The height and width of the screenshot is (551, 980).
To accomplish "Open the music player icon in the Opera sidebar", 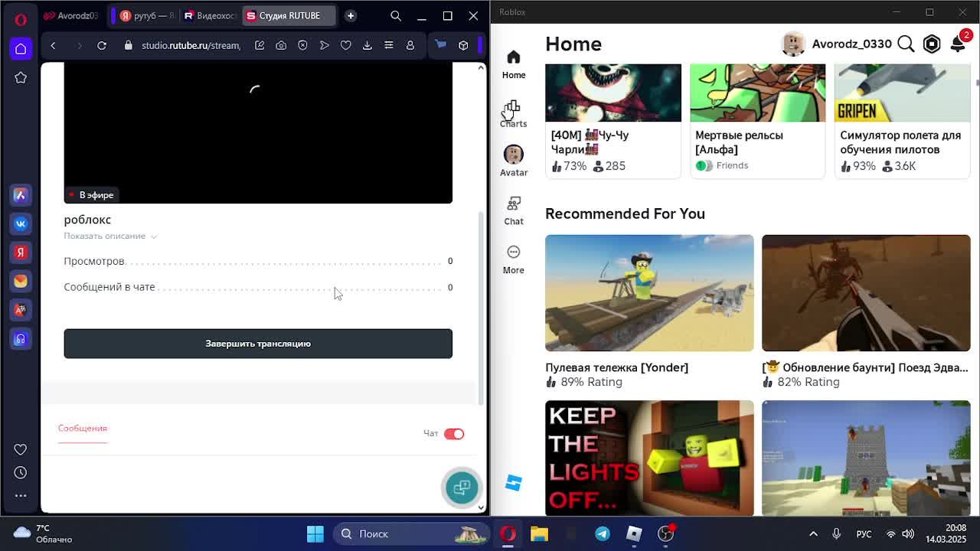I will click(x=21, y=338).
